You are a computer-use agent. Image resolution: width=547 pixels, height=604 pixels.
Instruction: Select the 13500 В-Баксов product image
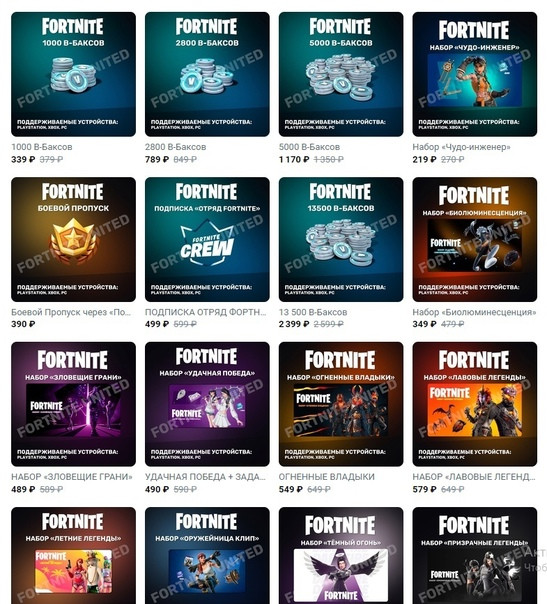click(341, 239)
